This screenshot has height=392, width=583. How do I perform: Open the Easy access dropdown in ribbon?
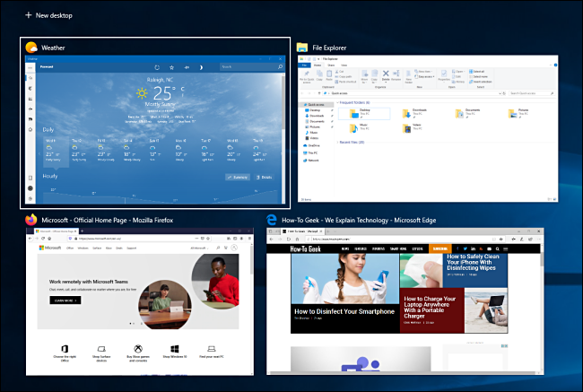click(x=424, y=76)
